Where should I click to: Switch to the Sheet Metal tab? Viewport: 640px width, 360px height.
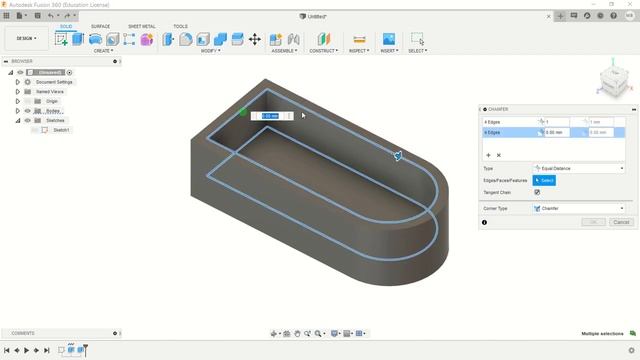tap(142, 26)
